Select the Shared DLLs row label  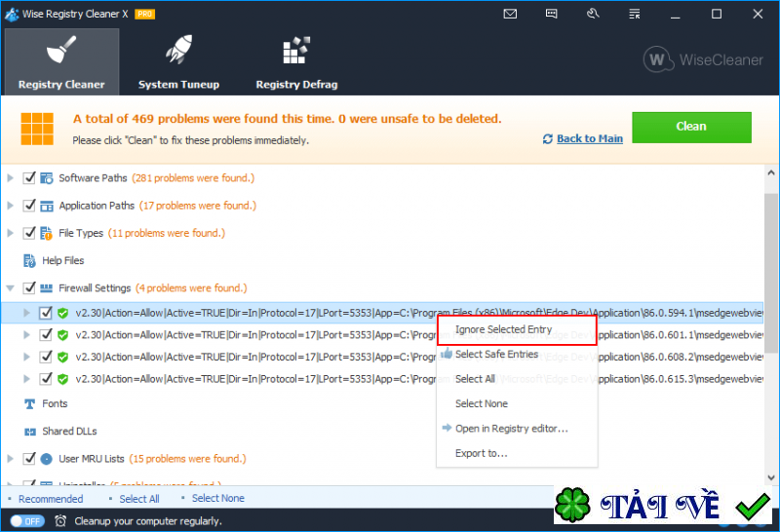coord(69,431)
